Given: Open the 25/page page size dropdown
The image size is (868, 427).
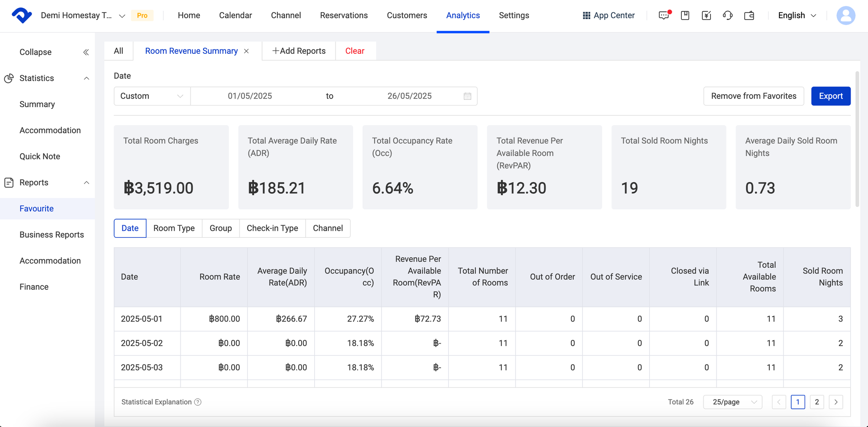Looking at the screenshot, I should (x=733, y=402).
